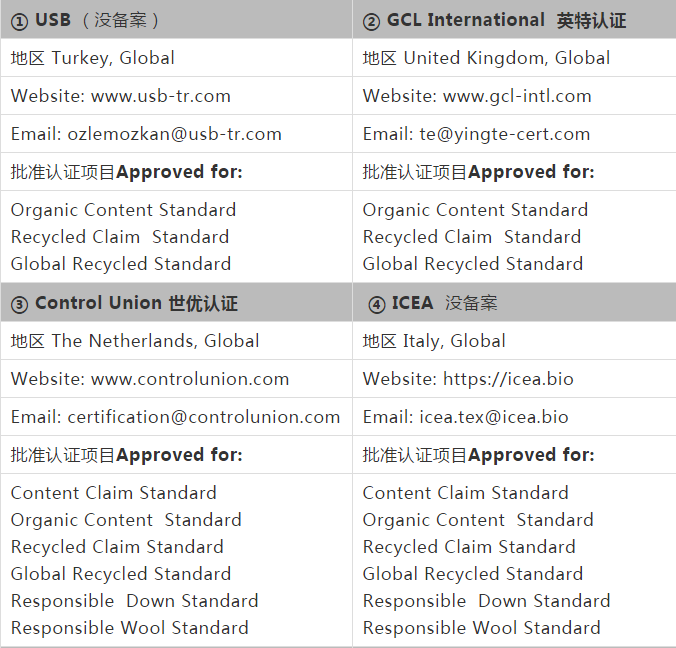This screenshot has height=648, width=676.
Task: Click the ozlemozkan@usb-tr.com email address
Action: pos(174,134)
